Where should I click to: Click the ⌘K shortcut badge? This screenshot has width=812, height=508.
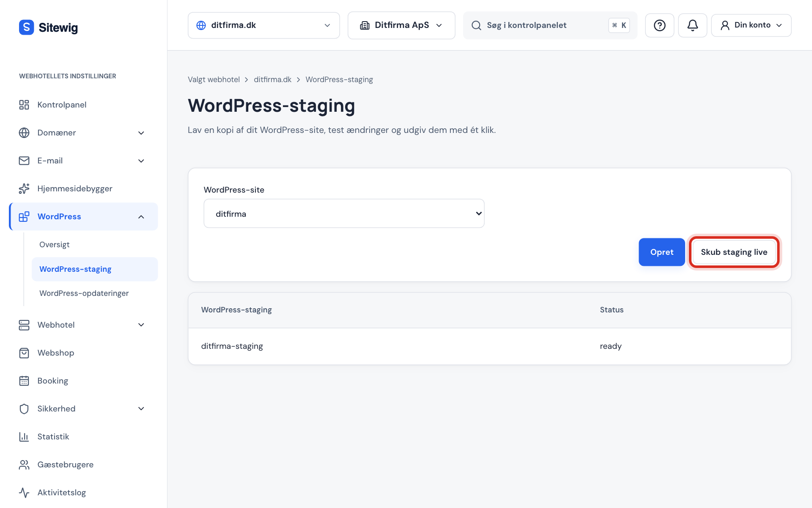tap(619, 25)
